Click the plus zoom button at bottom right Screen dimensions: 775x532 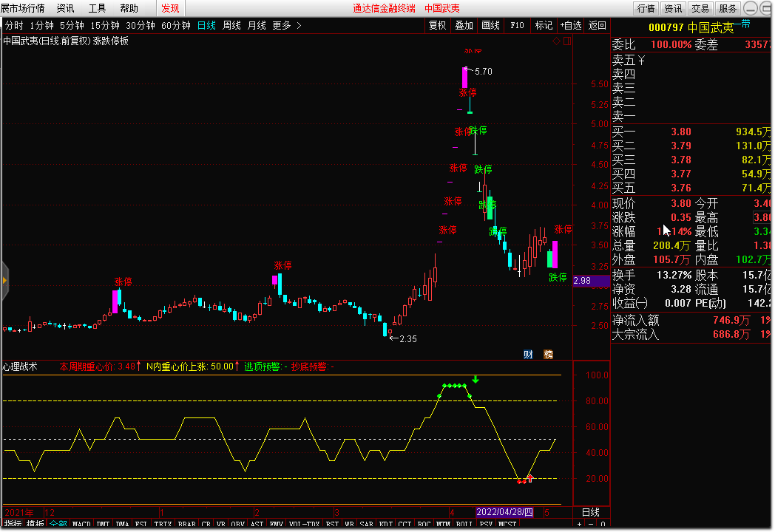click(x=579, y=524)
